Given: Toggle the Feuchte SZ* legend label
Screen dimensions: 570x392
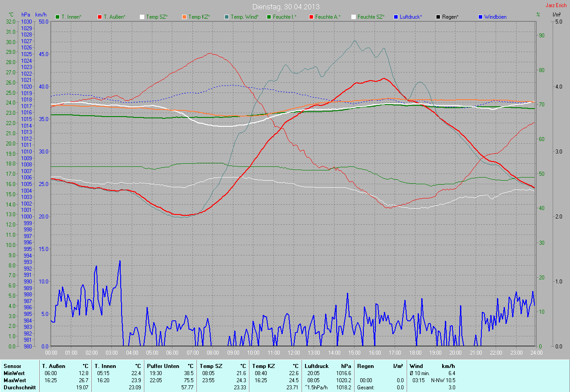Looking at the screenshot, I should click(x=371, y=17).
